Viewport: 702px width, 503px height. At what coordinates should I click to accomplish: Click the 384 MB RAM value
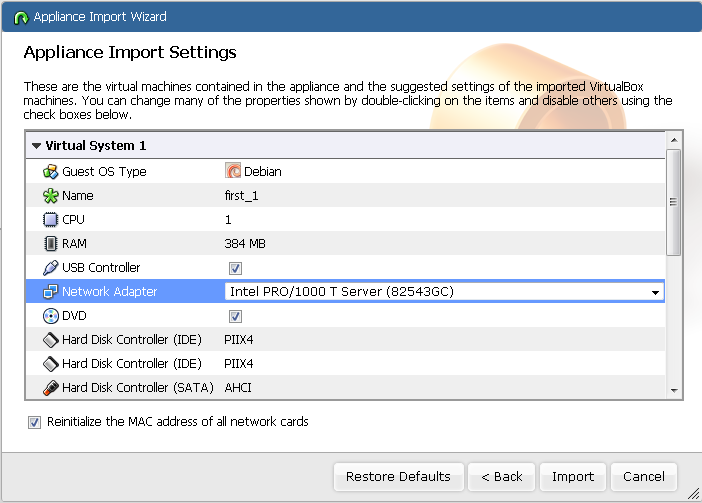click(245, 244)
